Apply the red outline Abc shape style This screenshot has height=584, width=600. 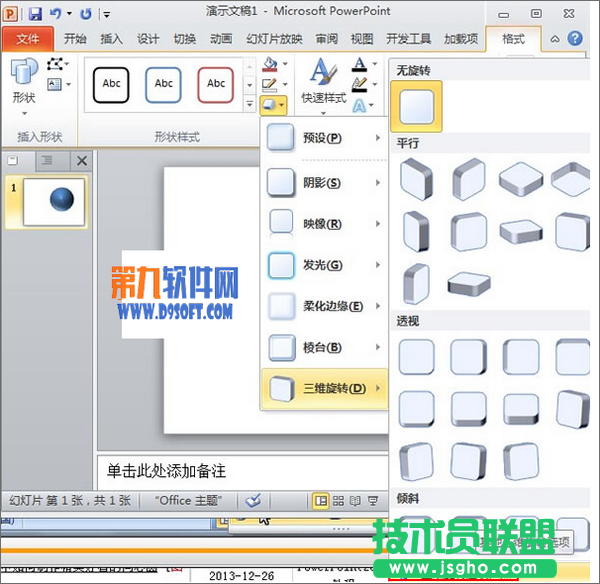[216, 85]
